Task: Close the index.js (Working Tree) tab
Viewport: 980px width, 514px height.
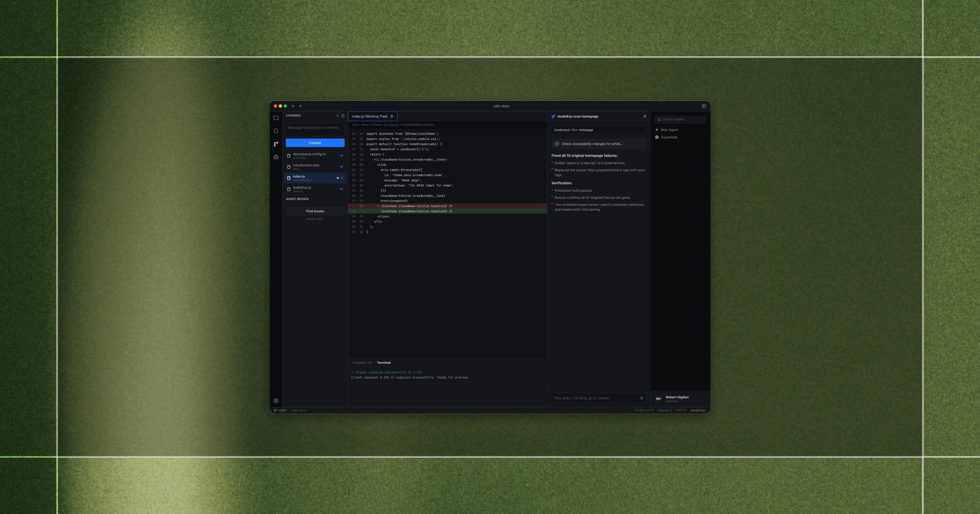Action: pos(391,116)
